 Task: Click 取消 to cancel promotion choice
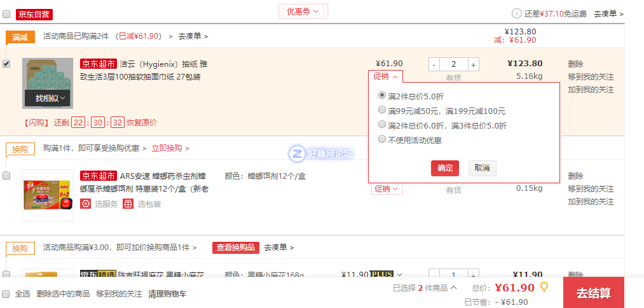[482, 168]
